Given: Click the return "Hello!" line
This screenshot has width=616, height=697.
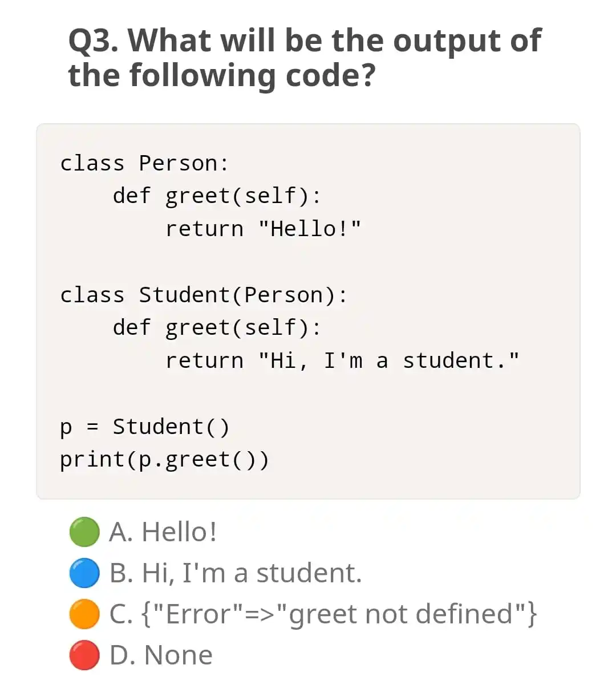Looking at the screenshot, I should point(264,229).
